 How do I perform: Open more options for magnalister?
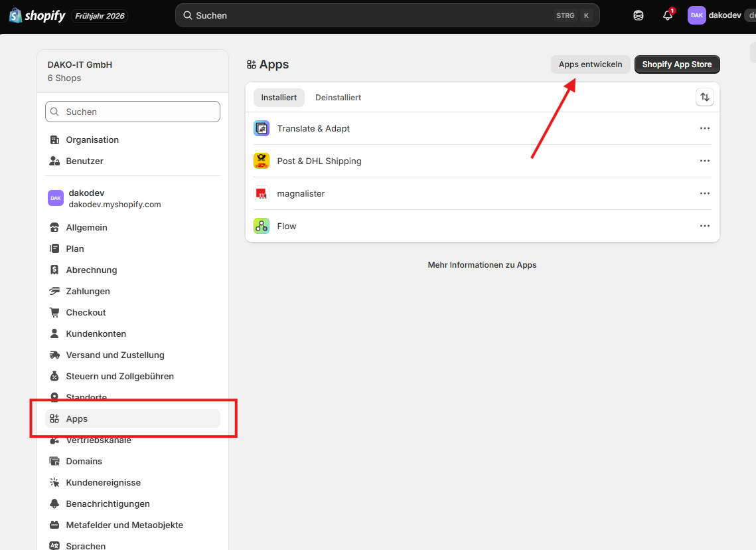(x=704, y=193)
